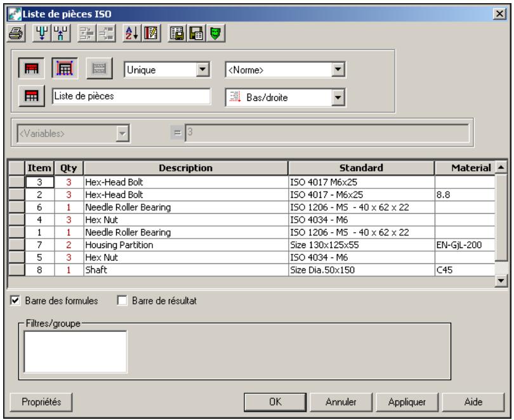The height and width of the screenshot is (420, 514).
Task: Click the Qty column header
Action: tap(69, 168)
